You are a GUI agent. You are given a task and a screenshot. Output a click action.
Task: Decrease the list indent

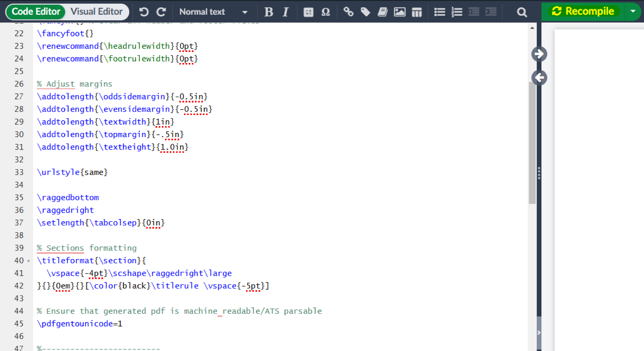tap(474, 12)
